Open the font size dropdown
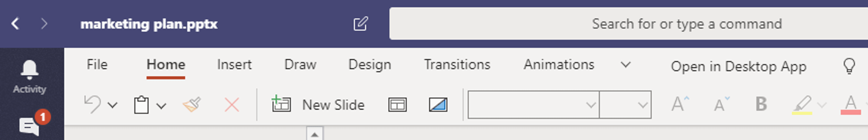 tap(625, 105)
